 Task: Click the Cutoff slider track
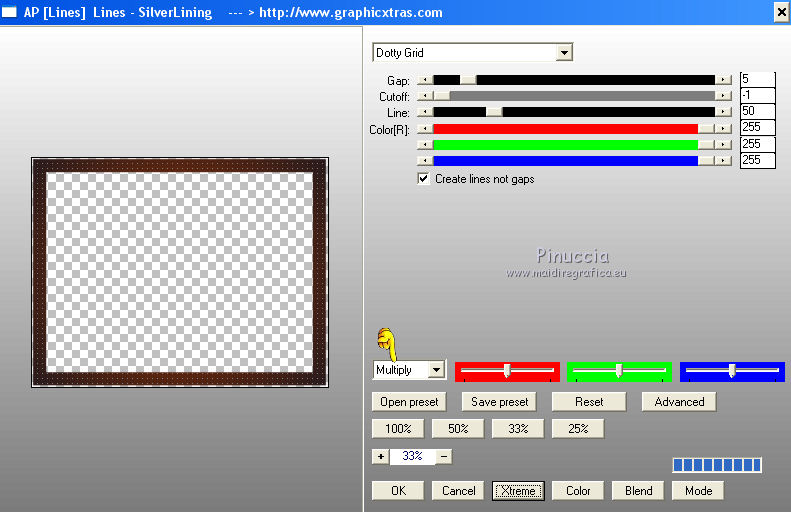pos(574,96)
